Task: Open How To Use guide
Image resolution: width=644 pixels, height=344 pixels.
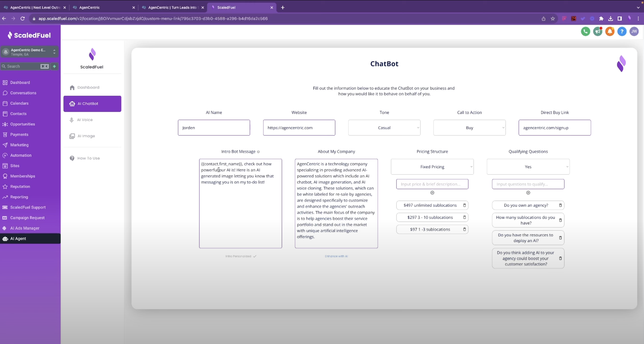Action: click(88, 158)
